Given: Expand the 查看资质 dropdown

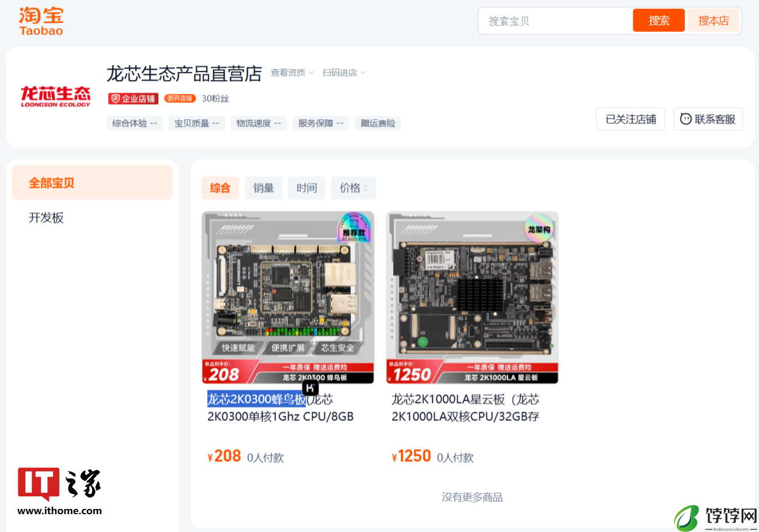Looking at the screenshot, I should pyautogui.click(x=292, y=73).
